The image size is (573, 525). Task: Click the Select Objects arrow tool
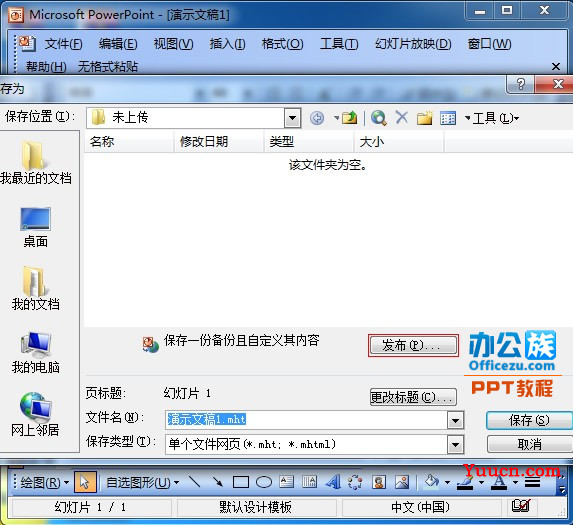(x=85, y=482)
